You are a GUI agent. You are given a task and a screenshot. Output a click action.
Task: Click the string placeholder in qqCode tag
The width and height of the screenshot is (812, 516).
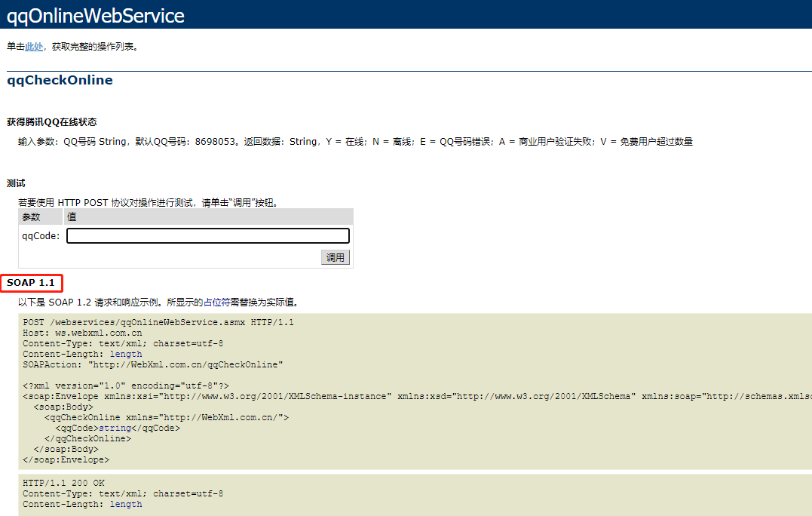click(x=115, y=428)
